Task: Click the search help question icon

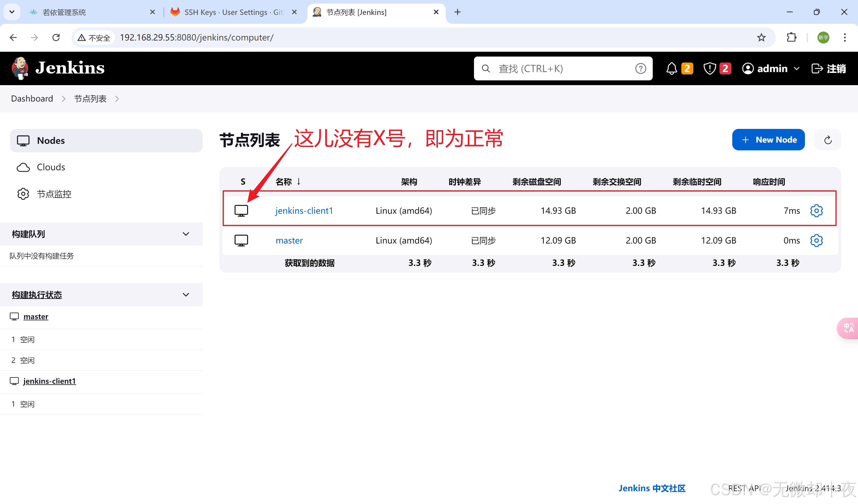Action: (641, 68)
